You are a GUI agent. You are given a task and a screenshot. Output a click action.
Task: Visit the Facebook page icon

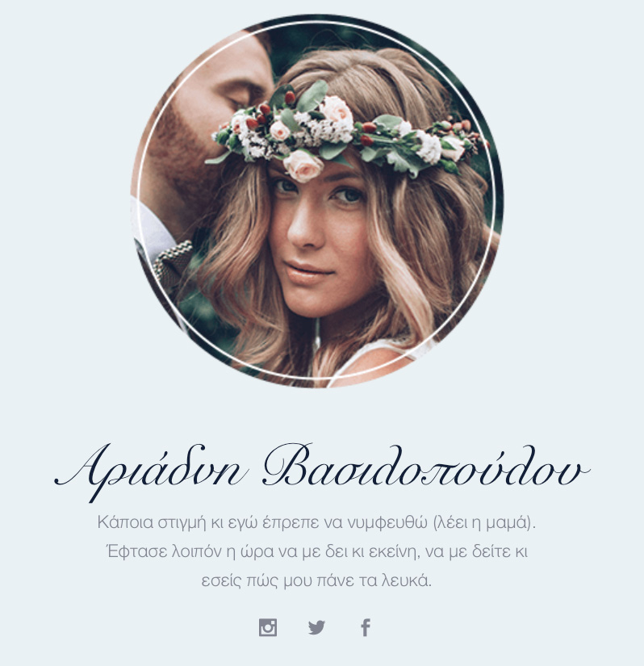coord(366,627)
